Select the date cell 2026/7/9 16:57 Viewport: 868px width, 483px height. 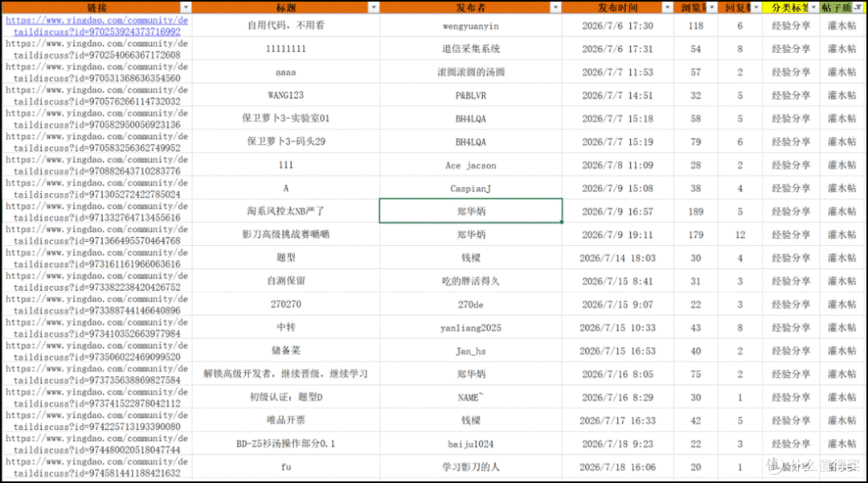618,211
